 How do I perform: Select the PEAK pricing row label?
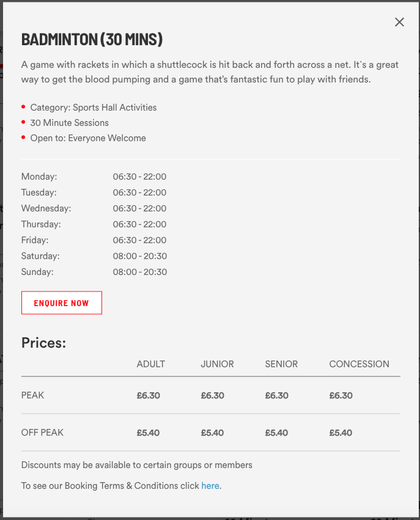[32, 395]
